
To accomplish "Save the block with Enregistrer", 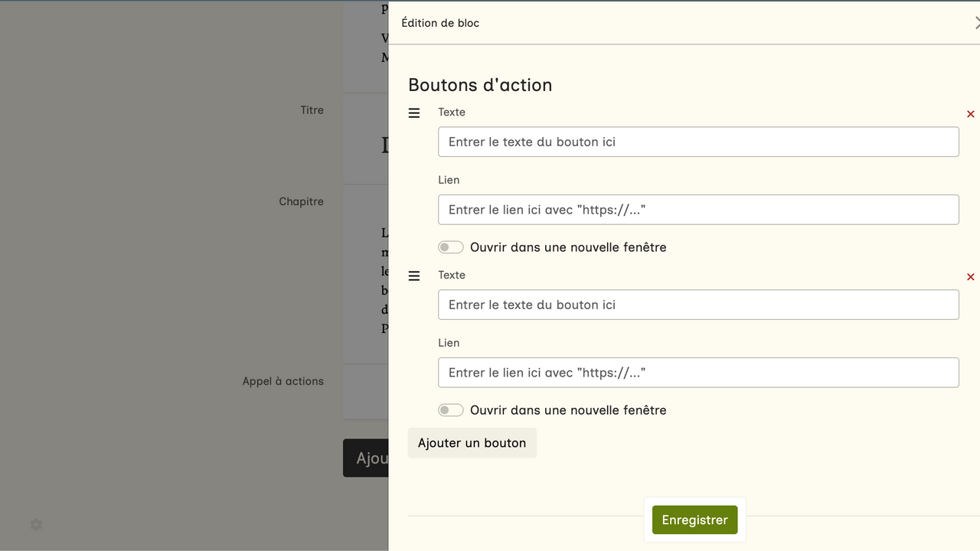I will point(694,520).
